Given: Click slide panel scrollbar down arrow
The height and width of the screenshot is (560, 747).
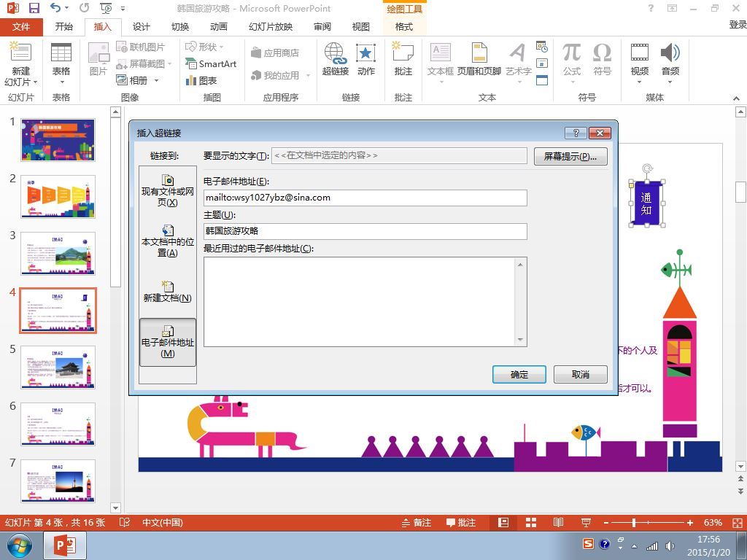Looking at the screenshot, I should point(115,507).
